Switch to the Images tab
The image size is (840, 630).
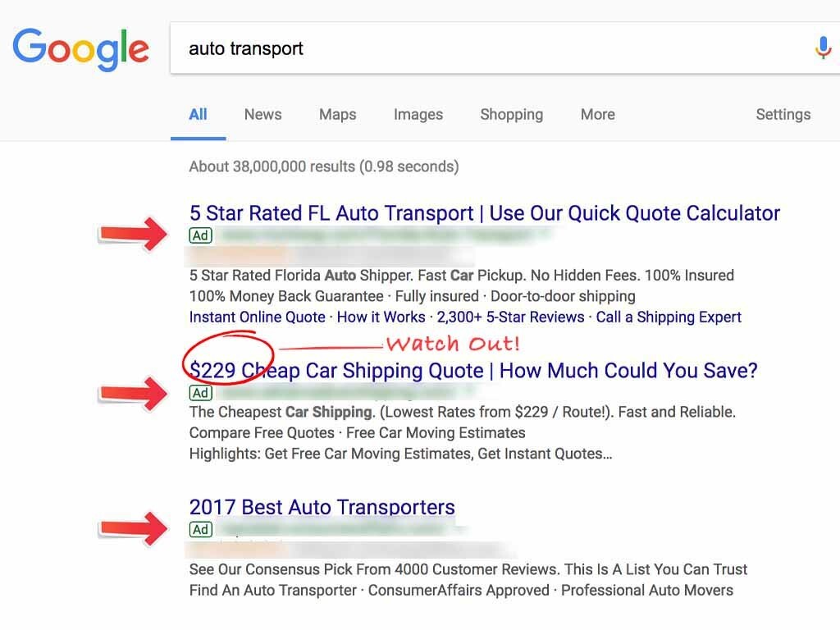point(418,114)
